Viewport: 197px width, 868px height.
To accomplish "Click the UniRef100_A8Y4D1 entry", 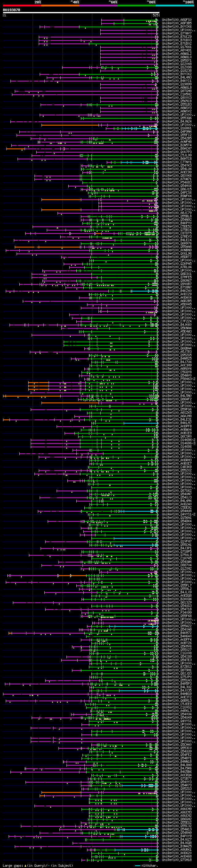I will [x=177, y=50].
